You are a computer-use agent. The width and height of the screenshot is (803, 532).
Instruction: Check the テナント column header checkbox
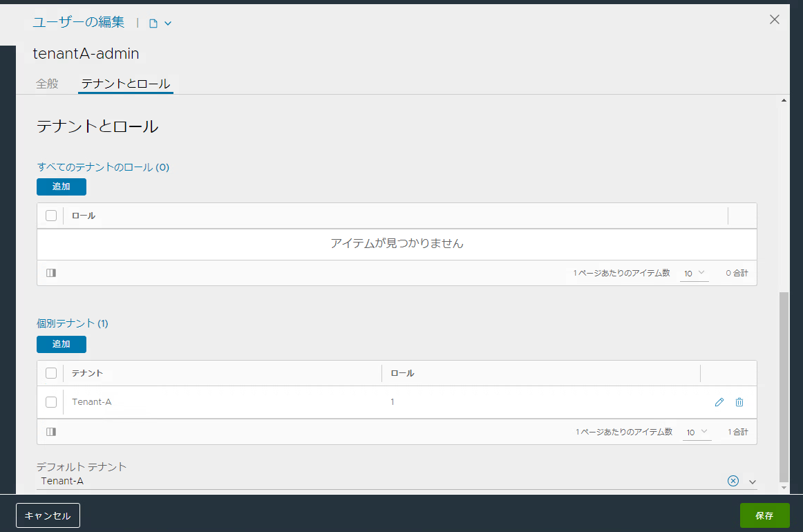(x=51, y=372)
